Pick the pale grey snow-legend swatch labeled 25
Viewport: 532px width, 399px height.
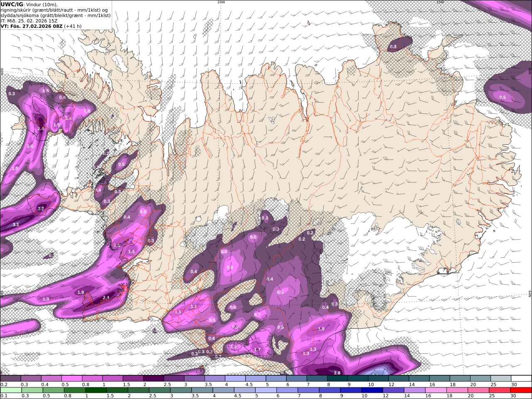[501, 379]
